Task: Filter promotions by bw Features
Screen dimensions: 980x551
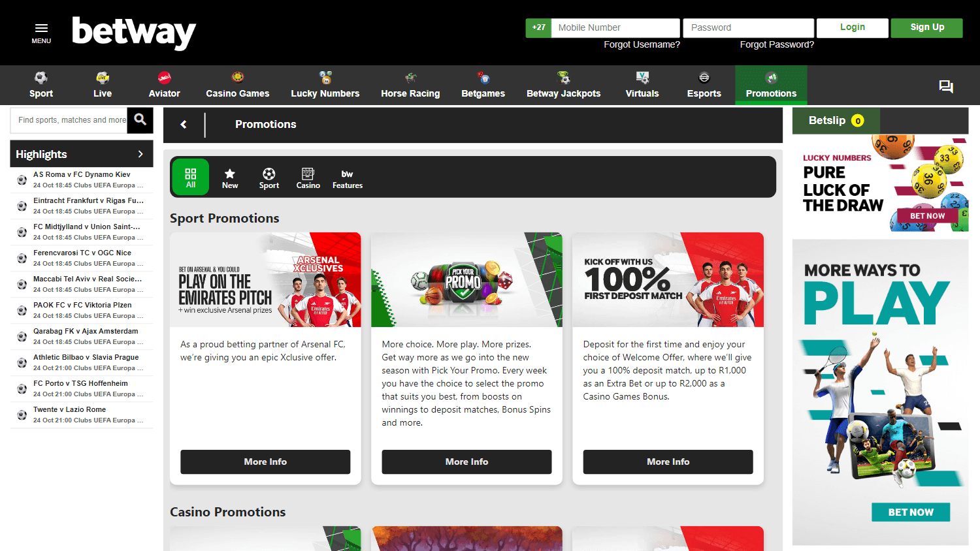Action: point(348,178)
